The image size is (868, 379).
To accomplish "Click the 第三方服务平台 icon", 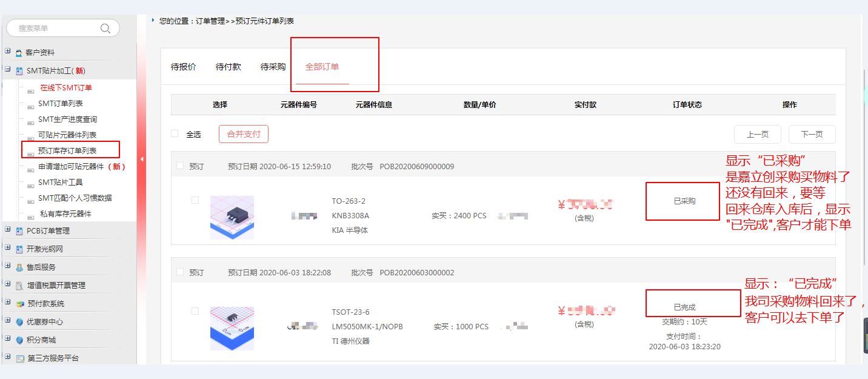I will (20, 358).
